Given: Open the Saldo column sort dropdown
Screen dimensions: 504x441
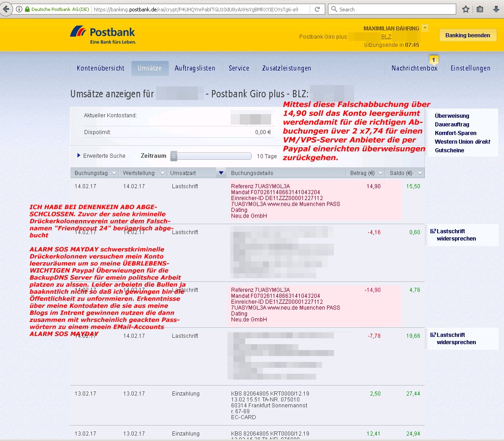Looking at the screenshot, I should [x=419, y=173].
